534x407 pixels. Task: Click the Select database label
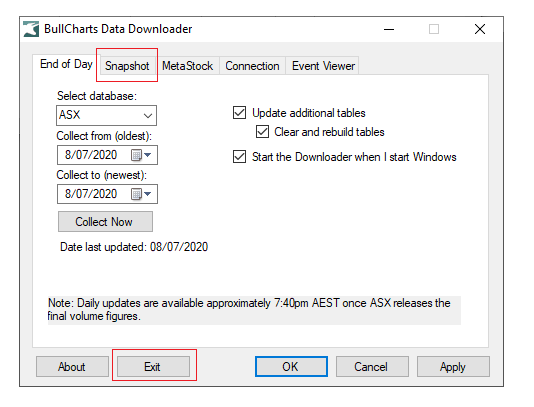(97, 96)
